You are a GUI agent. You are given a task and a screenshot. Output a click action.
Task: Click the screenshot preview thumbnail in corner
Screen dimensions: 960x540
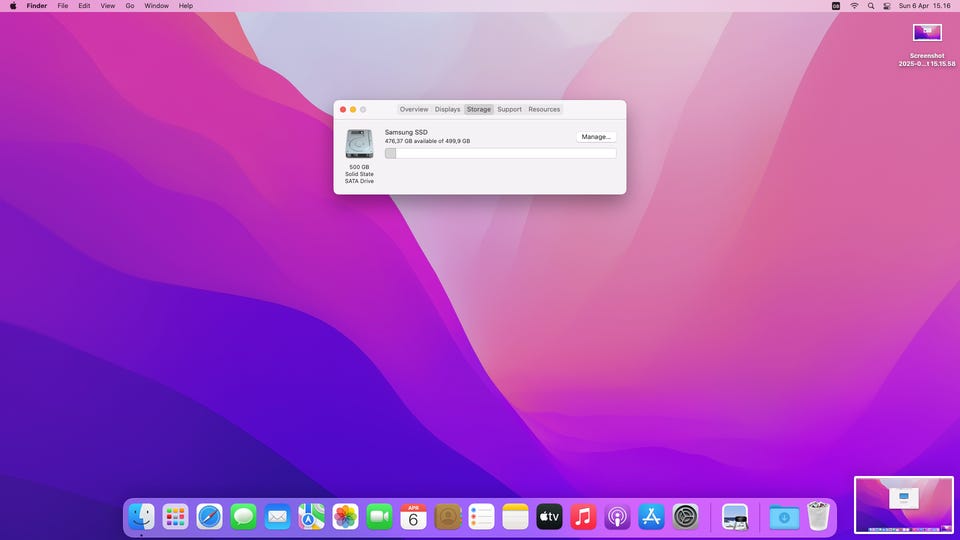pos(904,505)
